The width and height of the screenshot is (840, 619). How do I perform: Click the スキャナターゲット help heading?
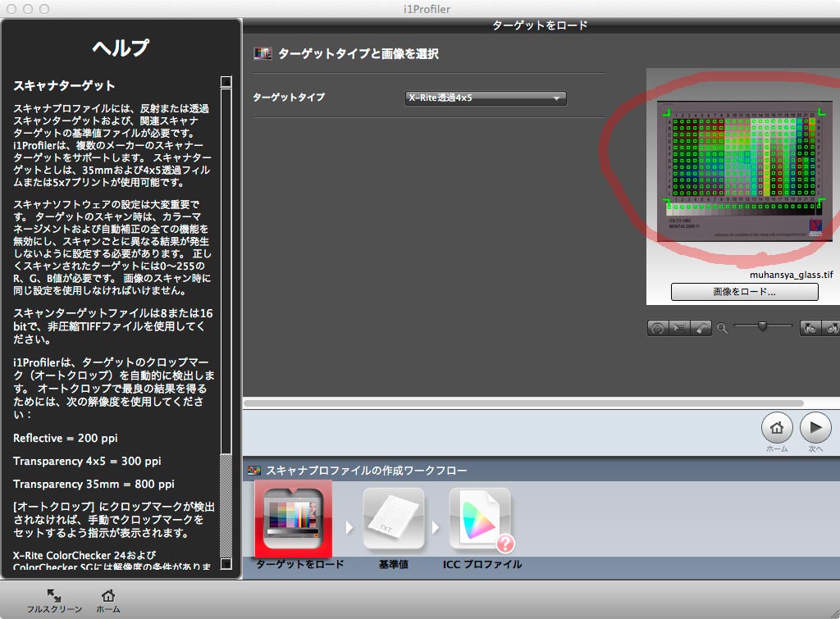(x=64, y=85)
